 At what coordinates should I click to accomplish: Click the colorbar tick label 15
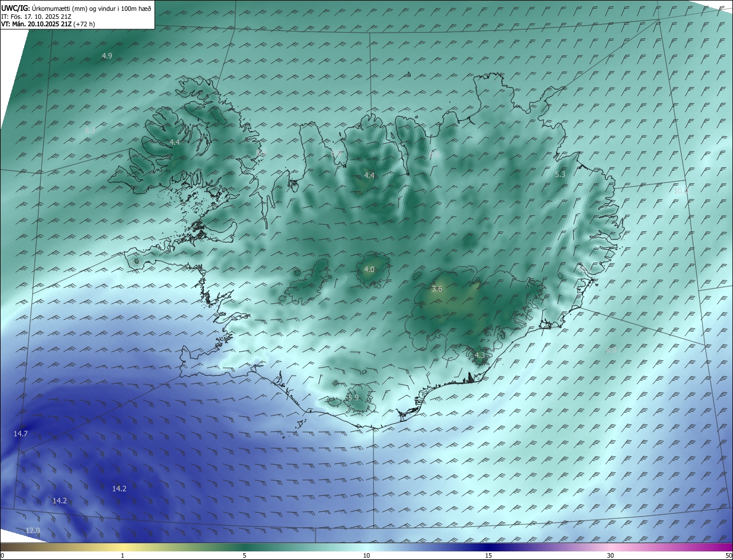click(x=488, y=556)
